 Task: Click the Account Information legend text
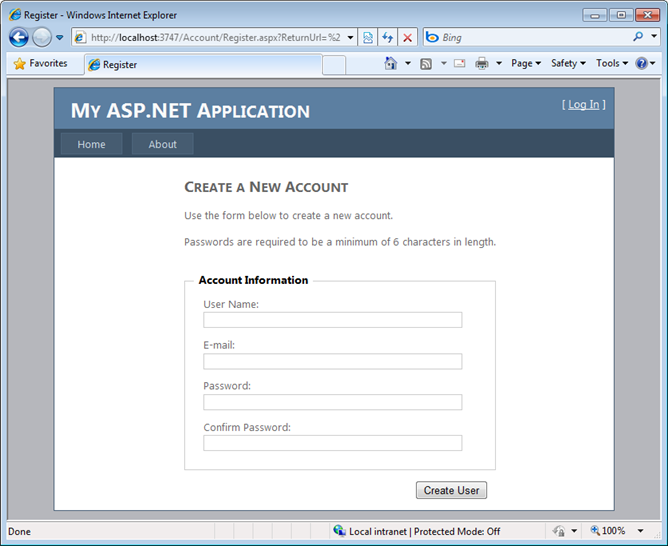click(x=253, y=280)
